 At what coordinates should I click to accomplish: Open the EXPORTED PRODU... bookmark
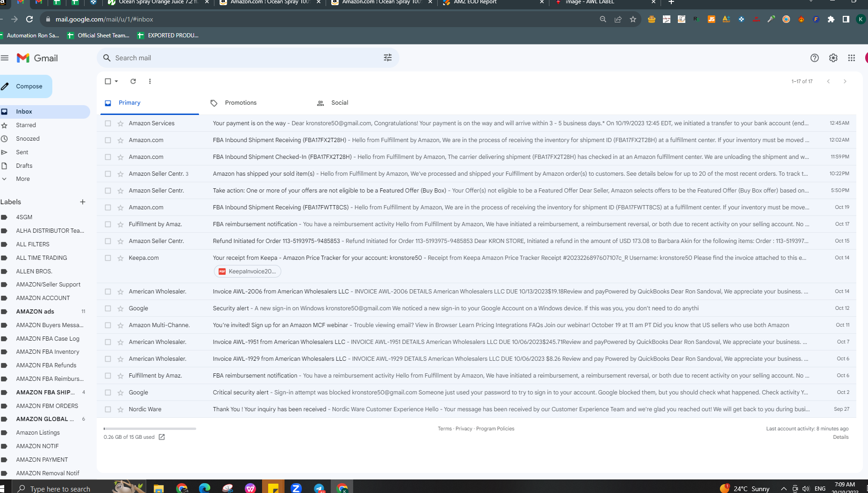coord(168,36)
